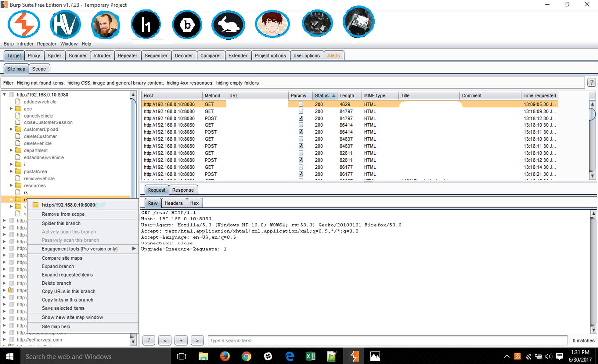This screenshot has height=364, width=598.
Task: Click the request table scrollbar down arrow
Action: tap(592, 175)
